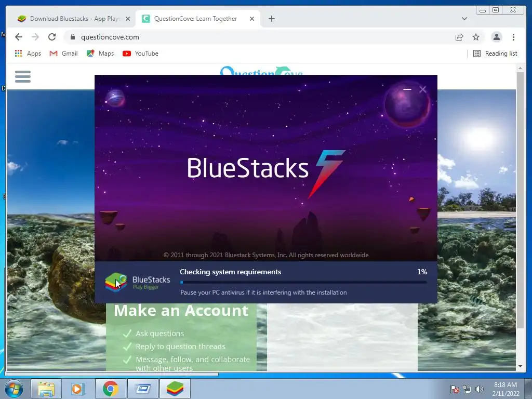Viewport: 532px width, 399px height.
Task: Click the taskbar icon left of BlueStacks
Action: click(142, 389)
